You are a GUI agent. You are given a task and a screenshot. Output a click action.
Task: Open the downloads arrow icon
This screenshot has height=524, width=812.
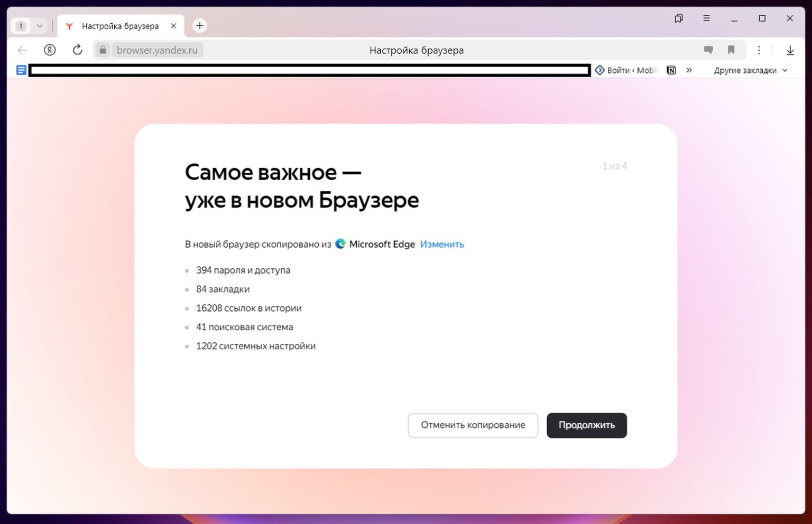(790, 50)
